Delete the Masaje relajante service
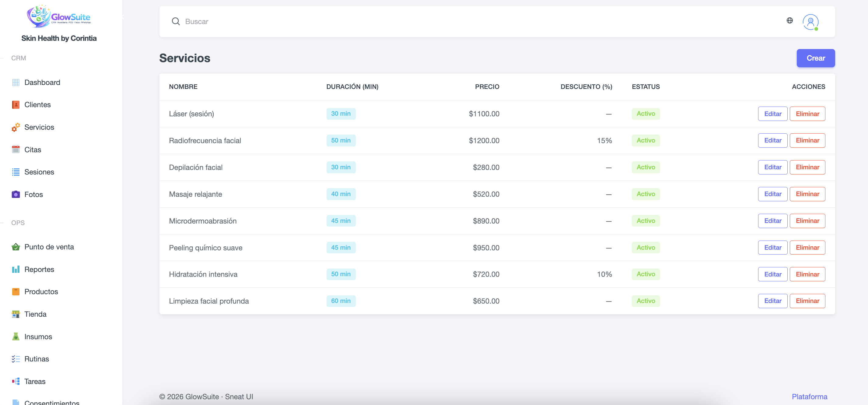Image resolution: width=868 pixels, height=405 pixels. pos(807,194)
